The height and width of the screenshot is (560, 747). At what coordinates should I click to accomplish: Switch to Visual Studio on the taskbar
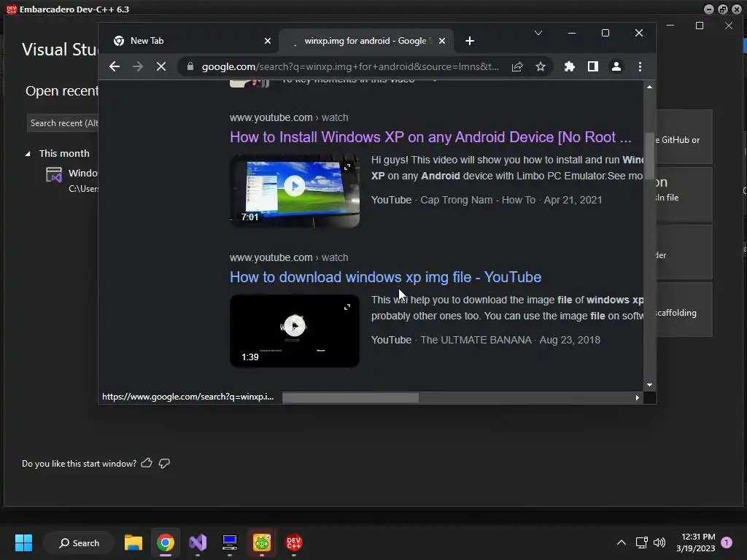pos(198,542)
